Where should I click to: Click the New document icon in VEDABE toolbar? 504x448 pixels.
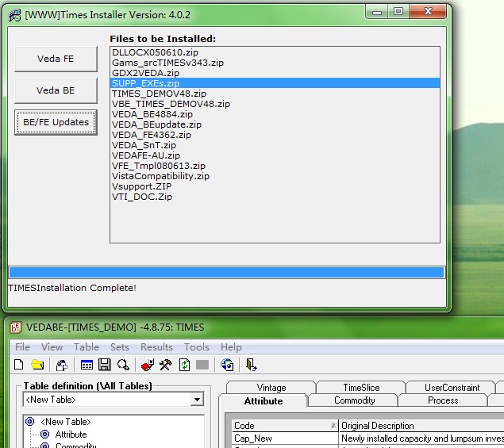click(18, 365)
